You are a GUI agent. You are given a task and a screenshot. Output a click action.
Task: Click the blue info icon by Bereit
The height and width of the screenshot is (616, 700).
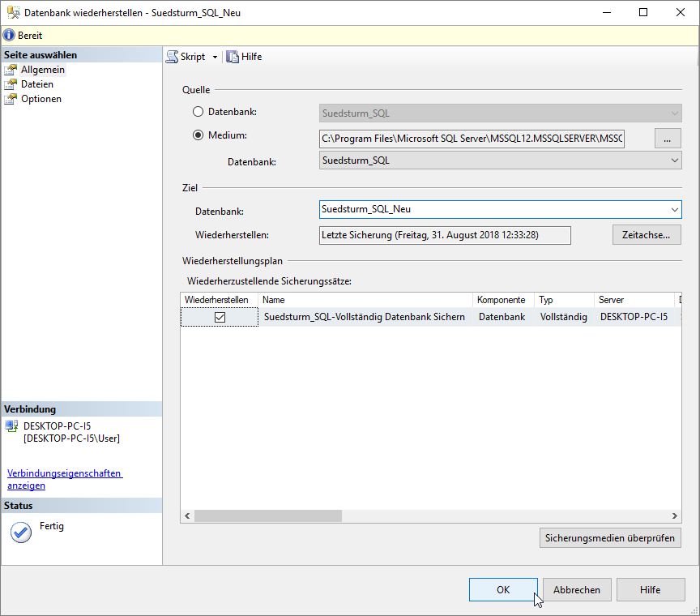[9, 36]
